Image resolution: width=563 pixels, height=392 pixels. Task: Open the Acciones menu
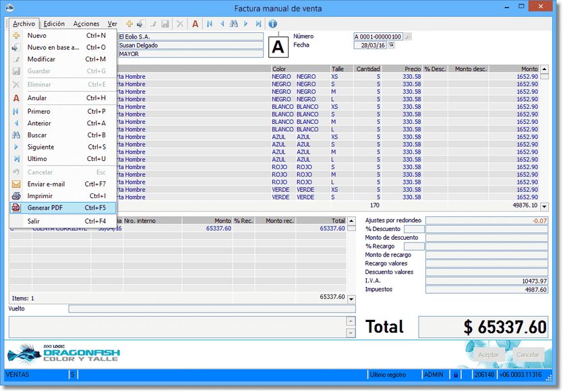86,24
